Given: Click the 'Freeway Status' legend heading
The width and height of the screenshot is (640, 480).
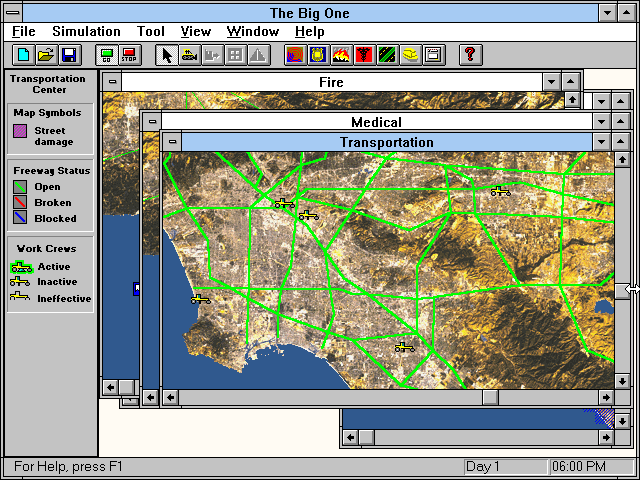Looking at the screenshot, I should pos(52,171).
